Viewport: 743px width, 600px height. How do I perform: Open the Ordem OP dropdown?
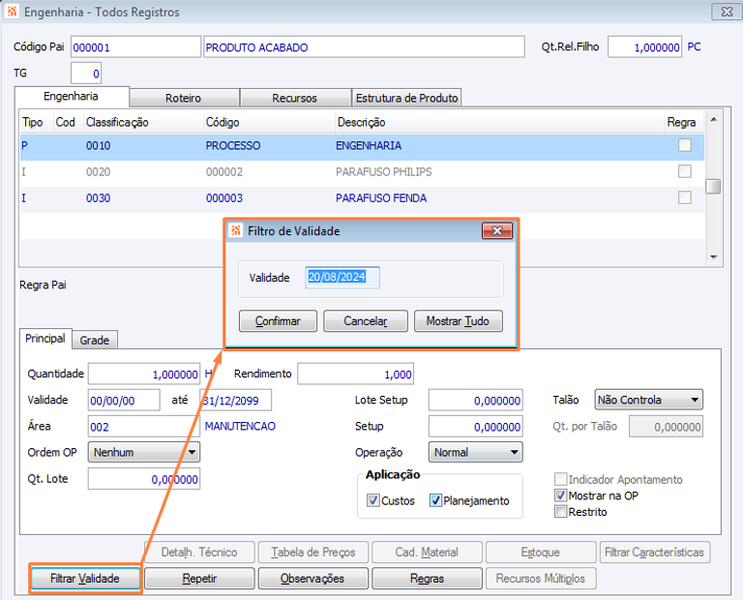point(144,452)
